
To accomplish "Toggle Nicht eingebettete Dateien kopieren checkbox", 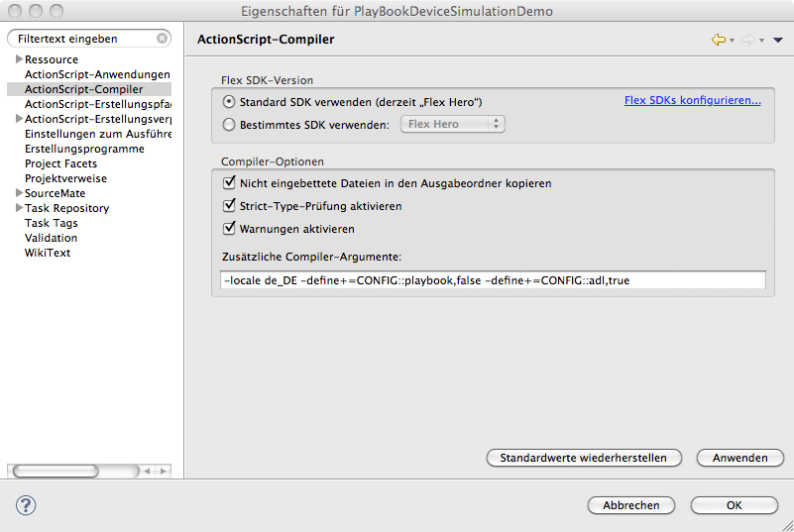I will point(229,182).
